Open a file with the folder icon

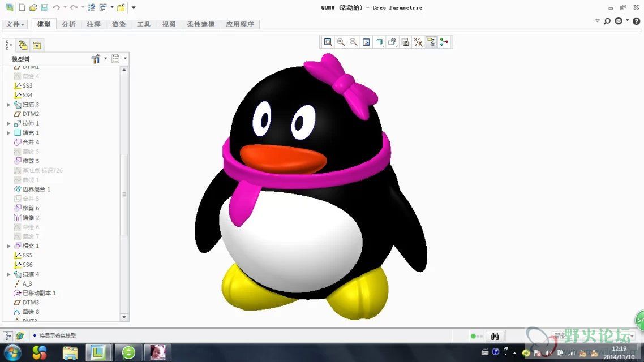[x=33, y=7]
